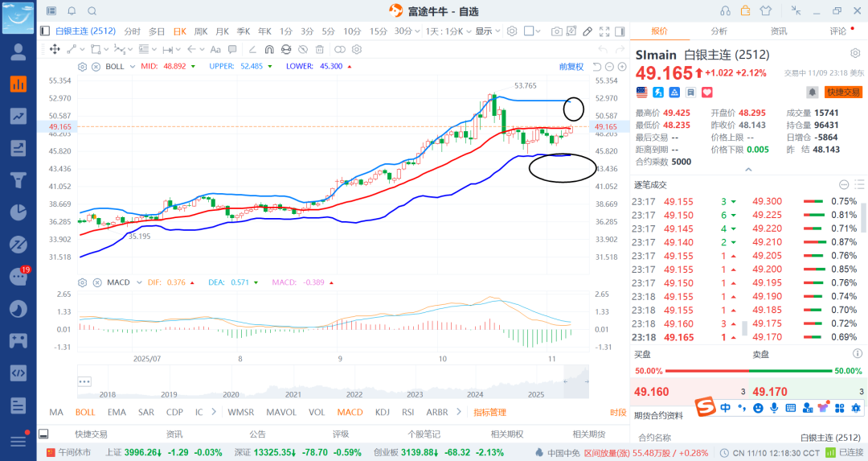This screenshot has height=461, width=868.
Task: Toggle the right side panel icon
Action: (x=620, y=31)
